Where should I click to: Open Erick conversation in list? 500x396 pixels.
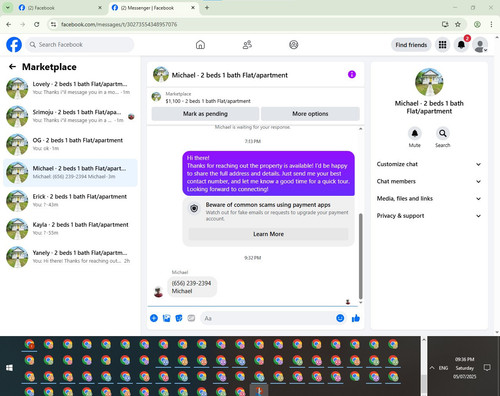pos(70,201)
